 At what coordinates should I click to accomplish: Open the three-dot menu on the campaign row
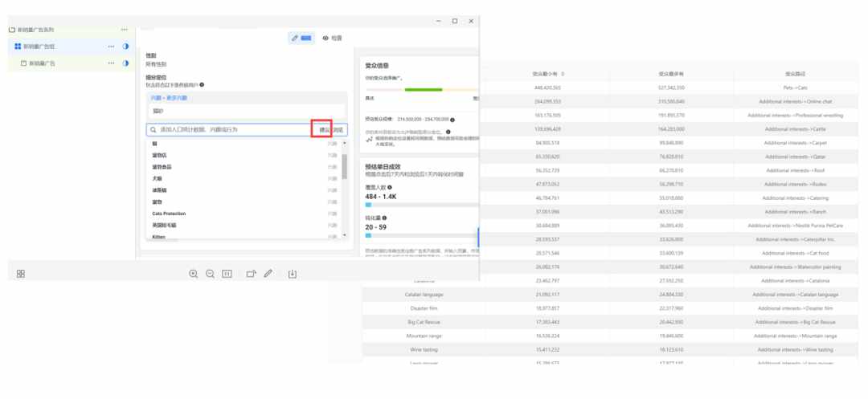[x=124, y=29]
